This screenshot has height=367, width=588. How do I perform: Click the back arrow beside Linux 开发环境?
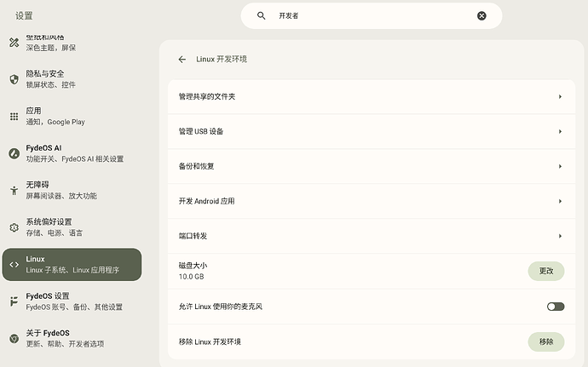coord(182,60)
